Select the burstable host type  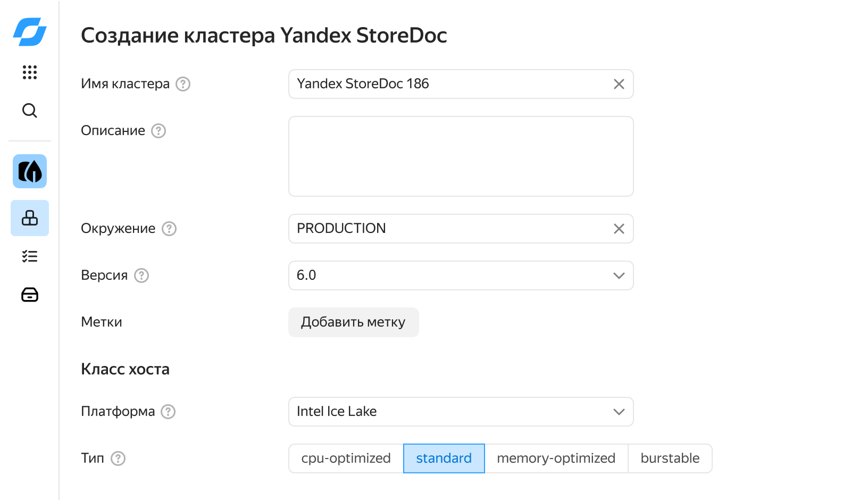click(670, 459)
